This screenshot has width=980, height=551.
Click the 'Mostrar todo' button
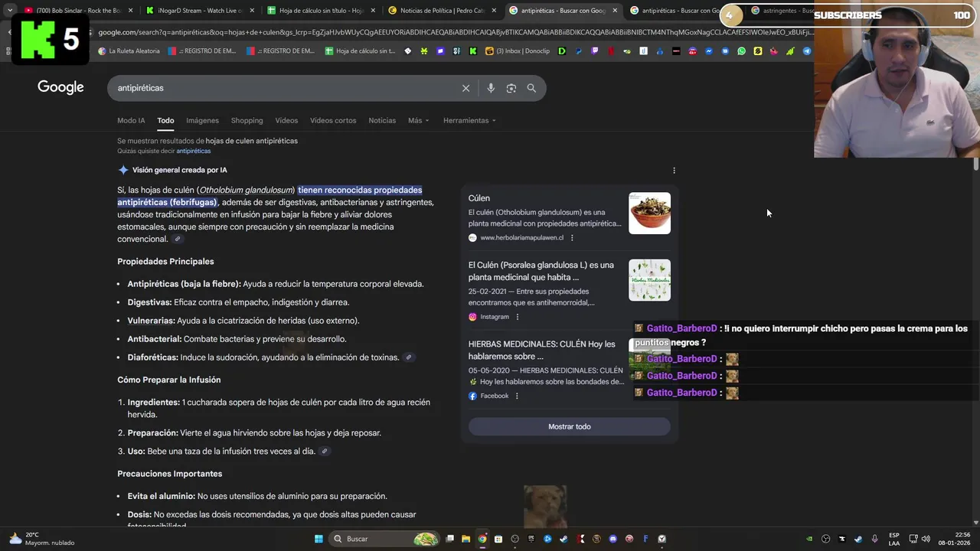[x=570, y=427]
